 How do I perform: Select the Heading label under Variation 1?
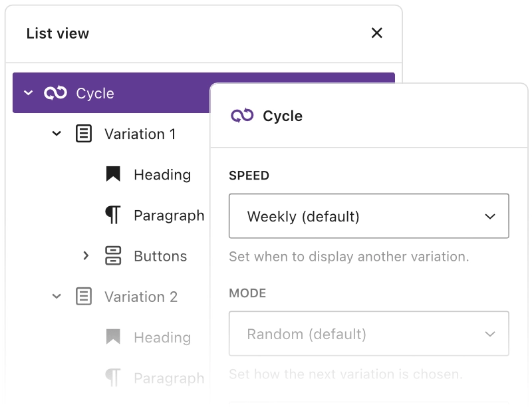tap(162, 174)
